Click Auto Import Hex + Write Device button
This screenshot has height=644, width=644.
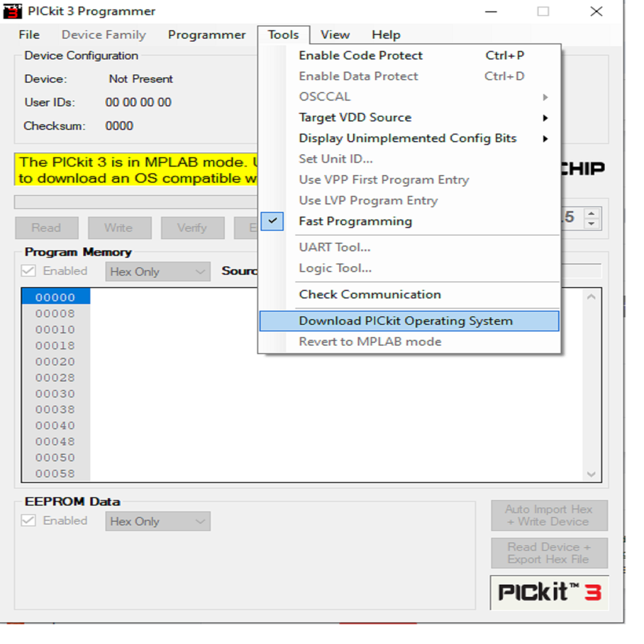[x=549, y=516]
